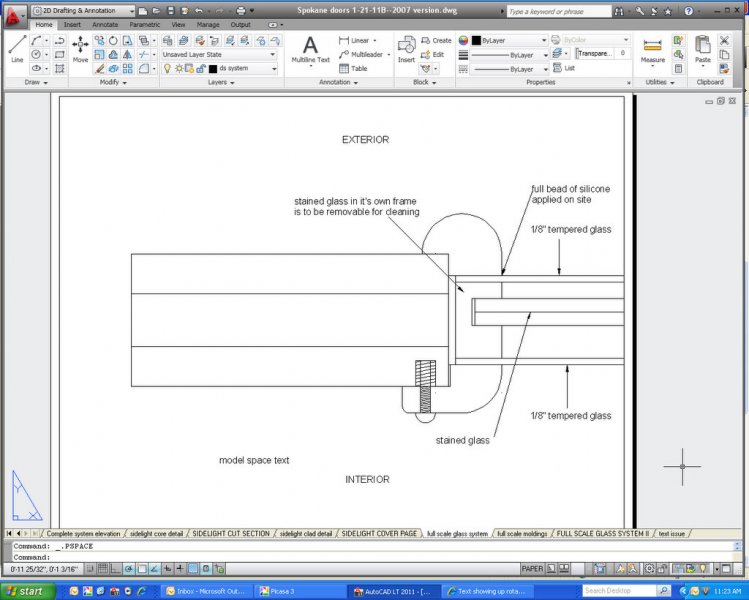Screen dimensions: 749x600
Task: Switch to FULL SCALE GLASS SYSTEM II layout tab
Action: 602,534
